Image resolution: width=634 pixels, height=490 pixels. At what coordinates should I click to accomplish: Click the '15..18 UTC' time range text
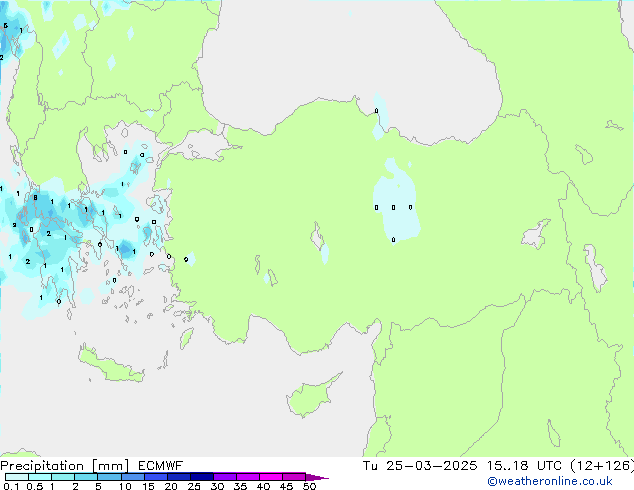tap(524, 466)
